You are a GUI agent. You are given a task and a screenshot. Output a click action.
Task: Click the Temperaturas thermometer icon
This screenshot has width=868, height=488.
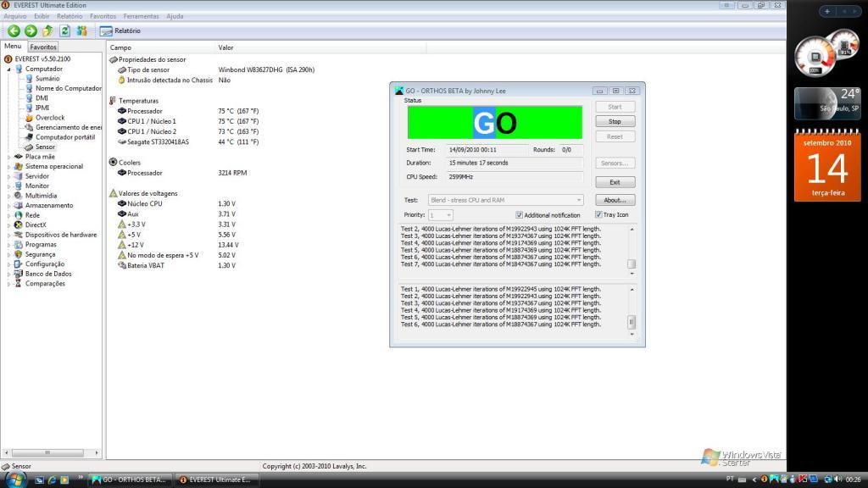click(x=113, y=101)
